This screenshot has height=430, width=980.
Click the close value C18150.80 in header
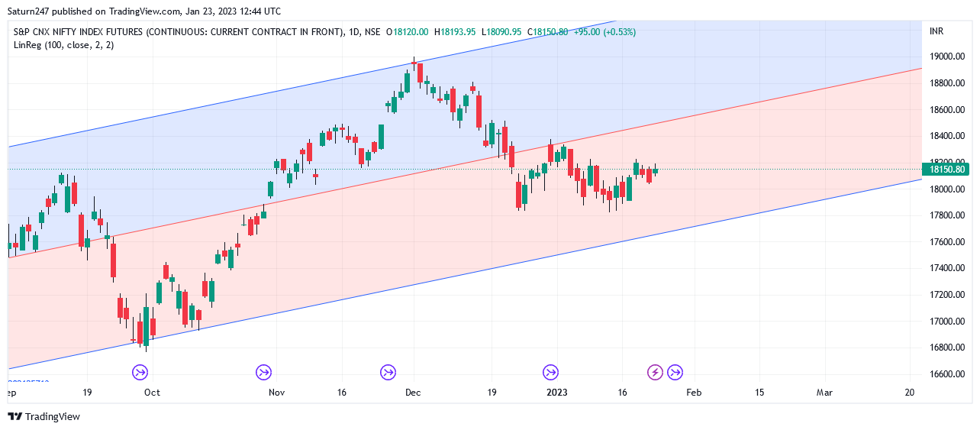[547, 32]
